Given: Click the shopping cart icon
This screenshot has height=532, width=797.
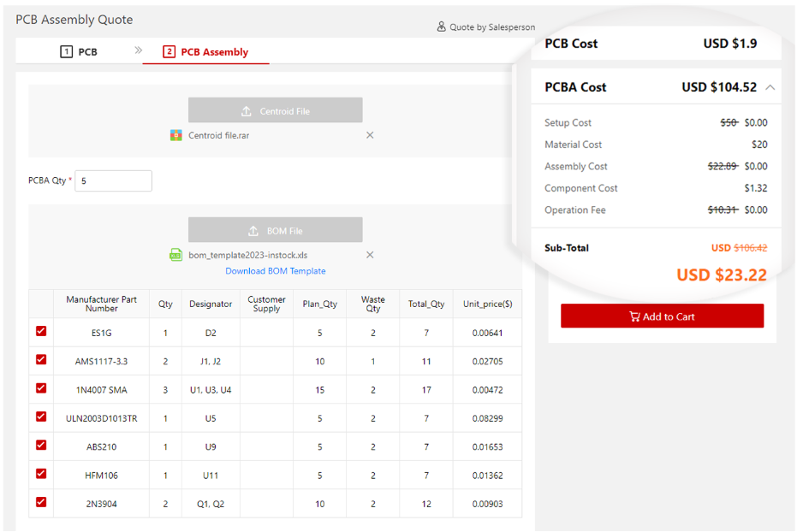Looking at the screenshot, I should (634, 316).
